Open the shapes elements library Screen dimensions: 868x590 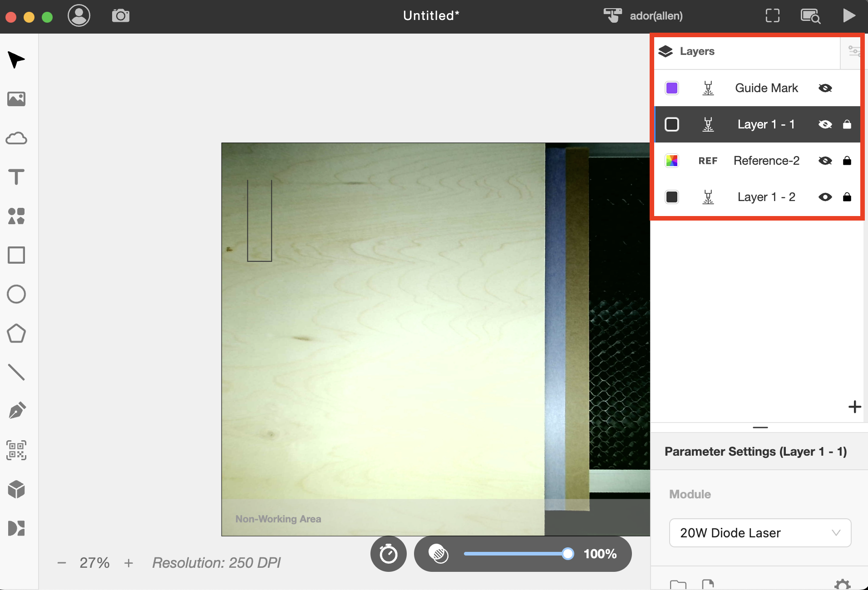[16, 216]
